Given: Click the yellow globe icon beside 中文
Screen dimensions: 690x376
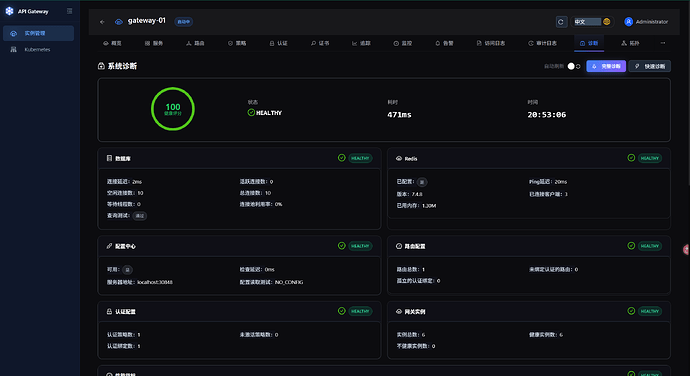Looking at the screenshot, I should pos(606,22).
